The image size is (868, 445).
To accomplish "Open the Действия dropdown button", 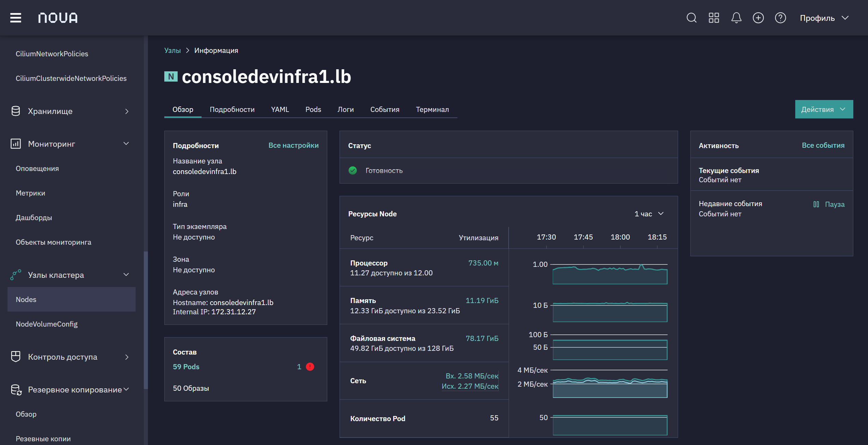I will click(x=824, y=109).
